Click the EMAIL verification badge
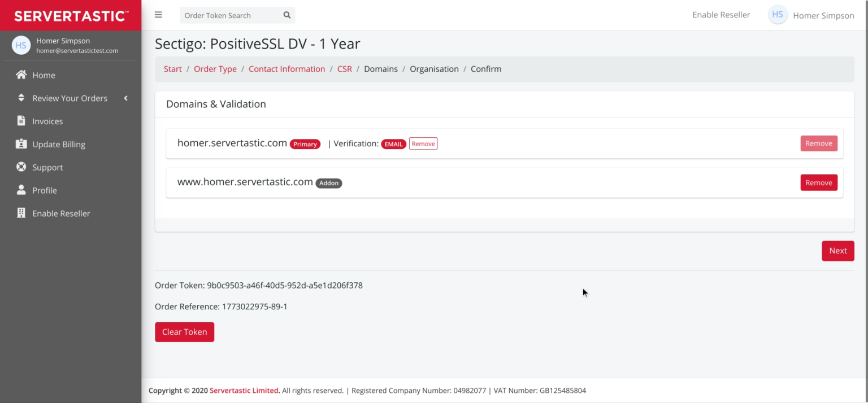Viewport: 868px width, 403px height. tap(393, 144)
